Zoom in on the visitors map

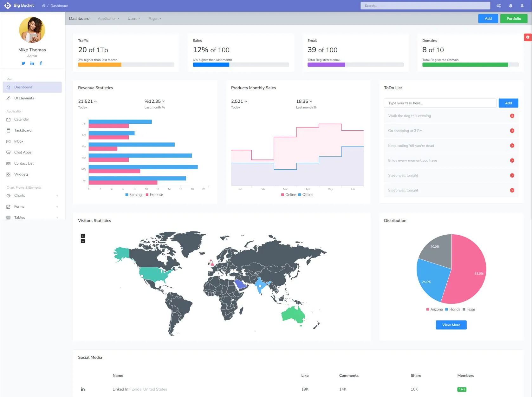pos(83,236)
